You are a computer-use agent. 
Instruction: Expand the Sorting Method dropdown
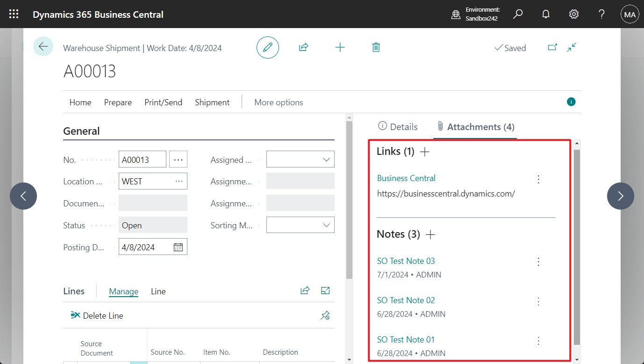pyautogui.click(x=326, y=225)
